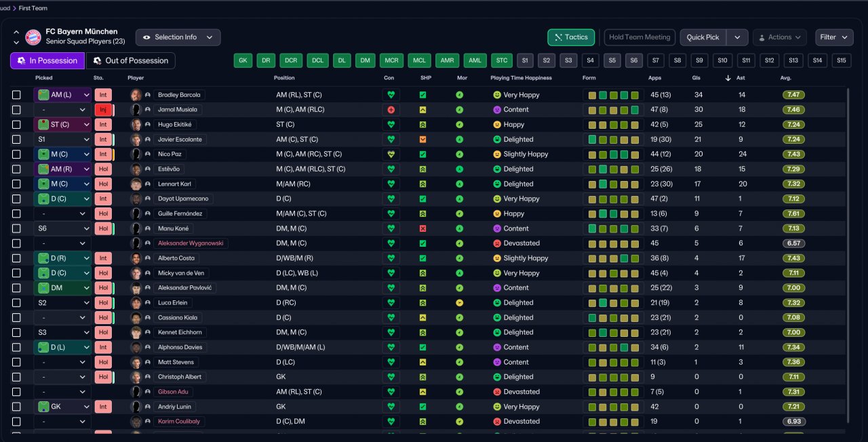This screenshot has width=868, height=442.
Task: Click the Tactics board icon
Action: tap(558, 37)
